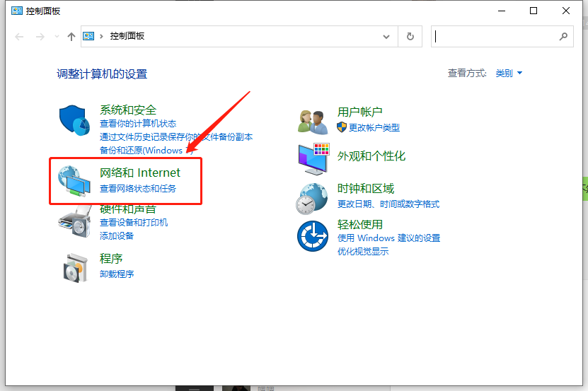This screenshot has height=391, width=588.
Task: Open 时钟和区域 category
Action: point(366,188)
